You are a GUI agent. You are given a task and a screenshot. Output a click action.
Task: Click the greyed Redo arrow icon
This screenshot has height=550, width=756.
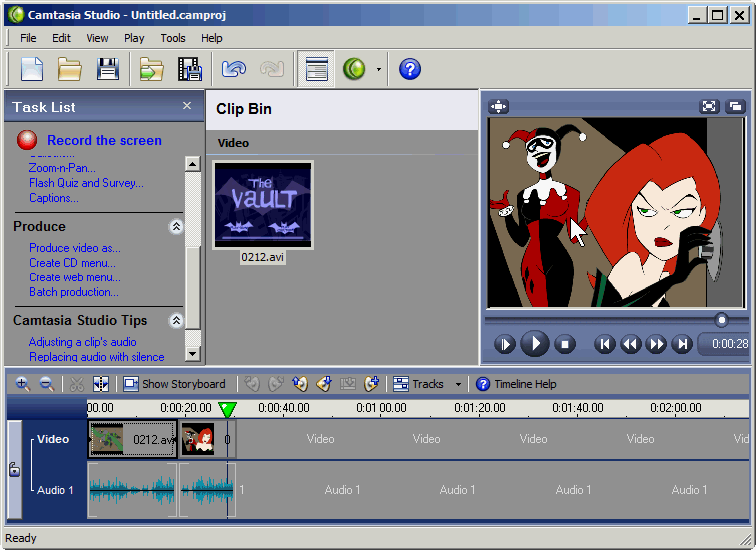pos(272,69)
